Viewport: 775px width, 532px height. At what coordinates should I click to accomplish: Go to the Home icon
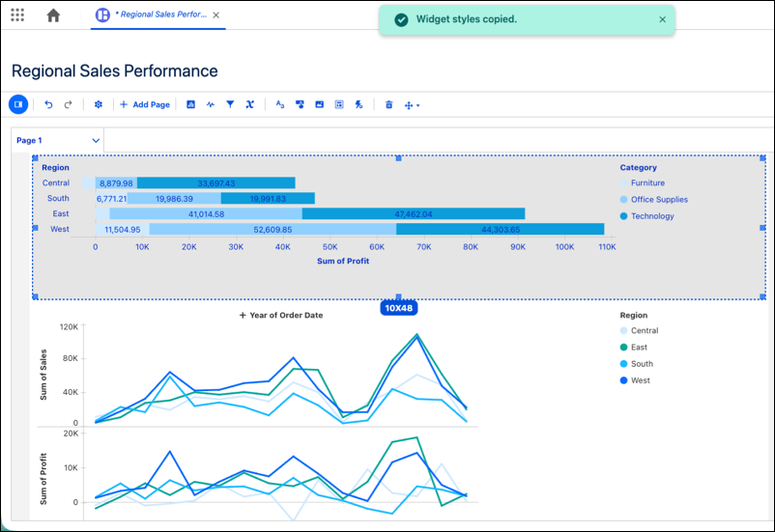pyautogui.click(x=53, y=15)
